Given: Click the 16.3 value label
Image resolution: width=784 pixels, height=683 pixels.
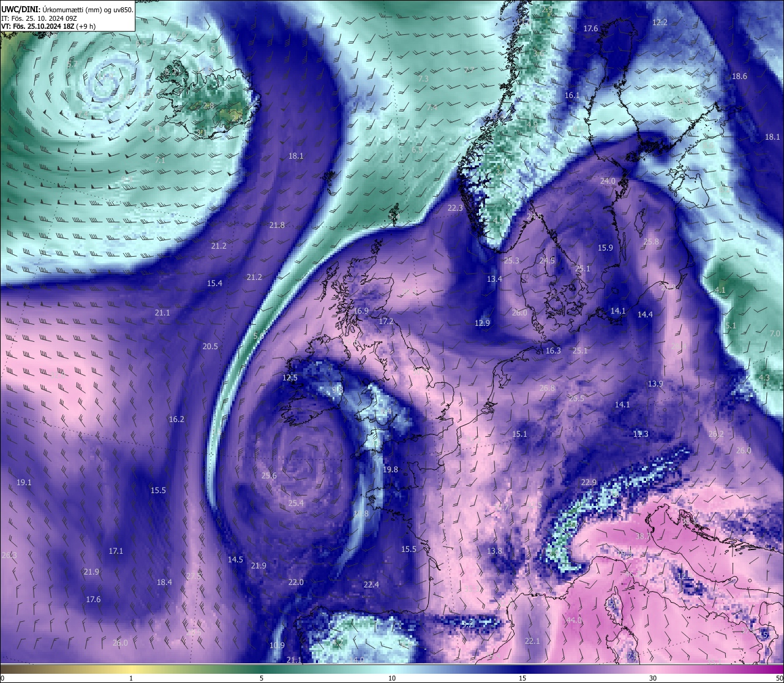Looking at the screenshot, I should tap(553, 350).
